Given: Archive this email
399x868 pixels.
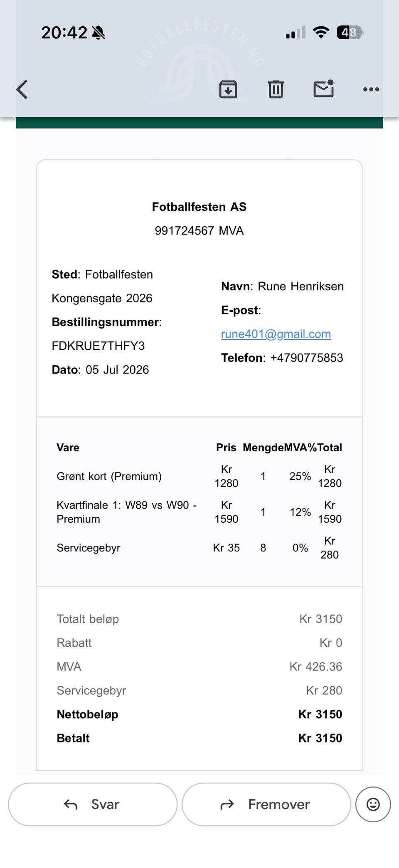Looking at the screenshot, I should [x=228, y=89].
